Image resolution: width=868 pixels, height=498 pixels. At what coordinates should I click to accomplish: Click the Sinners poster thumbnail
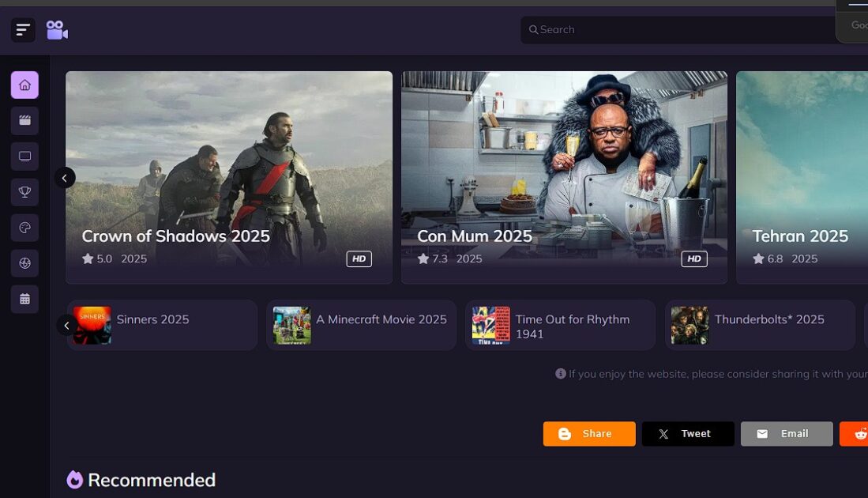(x=92, y=326)
